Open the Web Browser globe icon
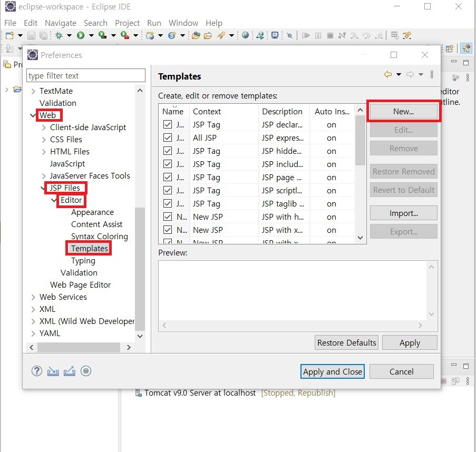The width and height of the screenshot is (476, 452). click(245, 35)
